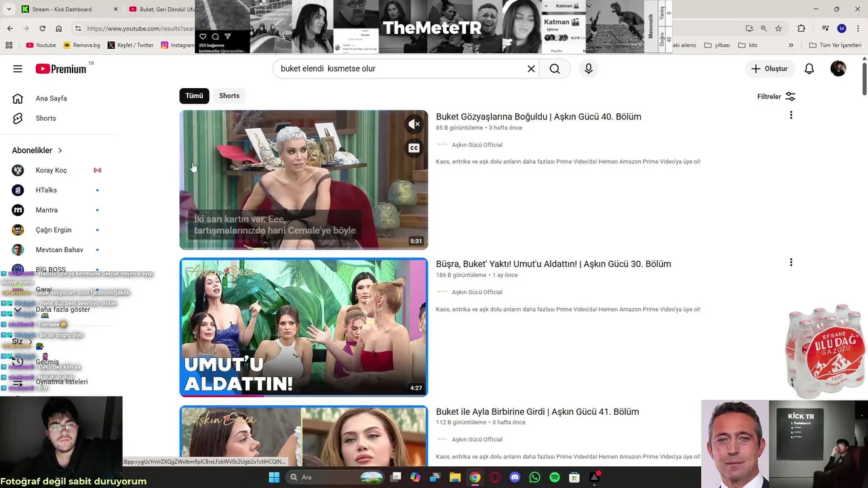The image size is (868, 488).
Task: Open File Explorer from taskbar
Action: point(455,477)
